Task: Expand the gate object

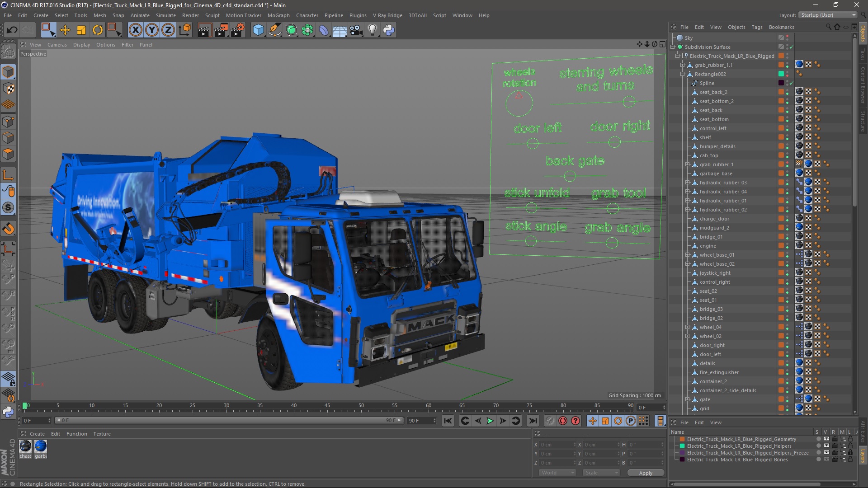Action: click(688, 399)
